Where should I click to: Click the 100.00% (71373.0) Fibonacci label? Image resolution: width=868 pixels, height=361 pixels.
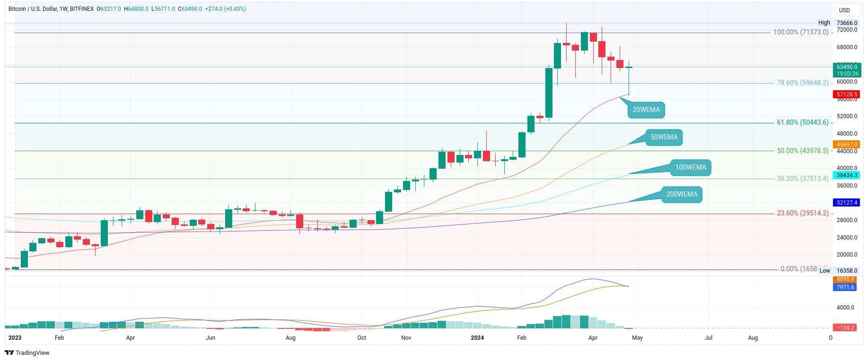click(x=801, y=32)
